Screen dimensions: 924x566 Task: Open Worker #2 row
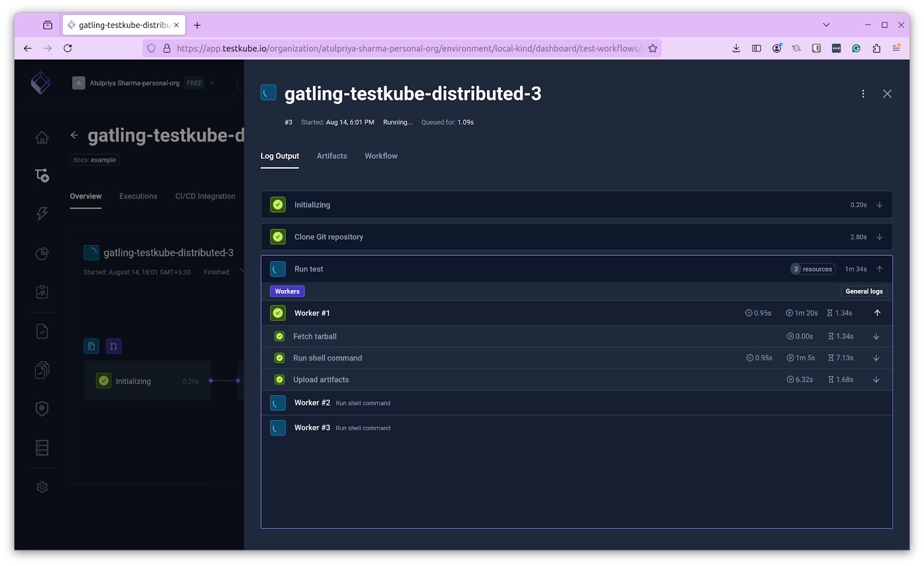click(x=576, y=403)
